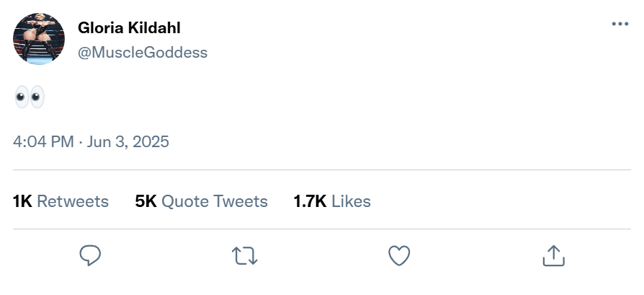Click the bold 1K retweet count

click(22, 201)
